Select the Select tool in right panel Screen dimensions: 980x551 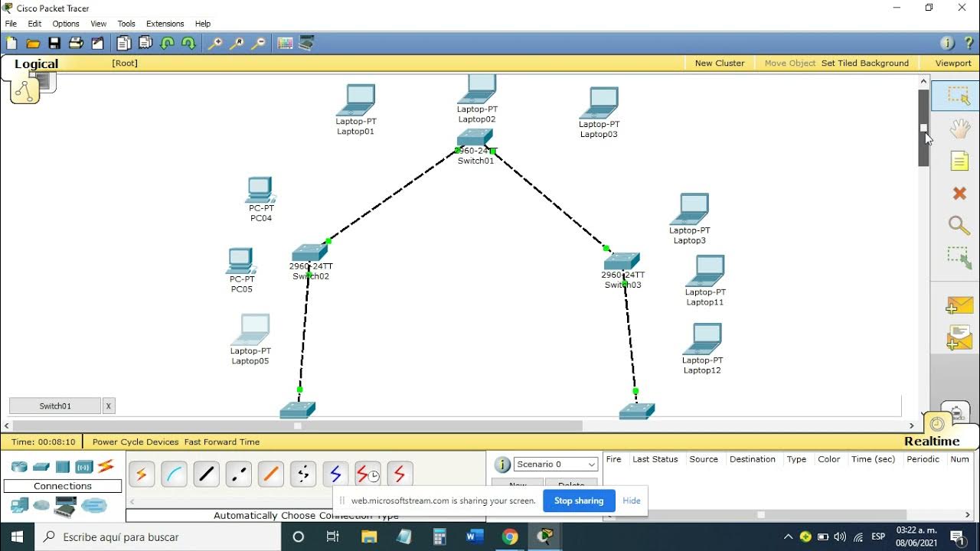click(959, 96)
